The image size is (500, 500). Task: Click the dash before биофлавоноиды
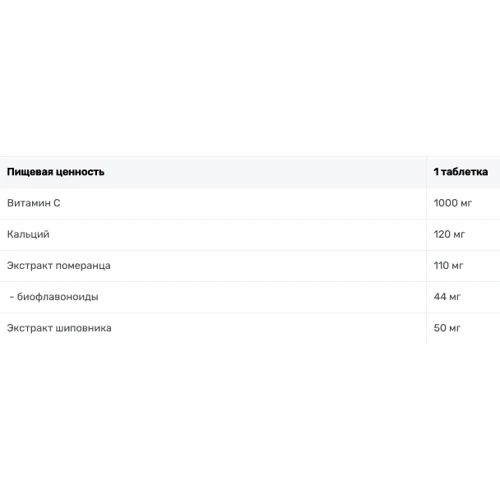pyautogui.click(x=12, y=297)
